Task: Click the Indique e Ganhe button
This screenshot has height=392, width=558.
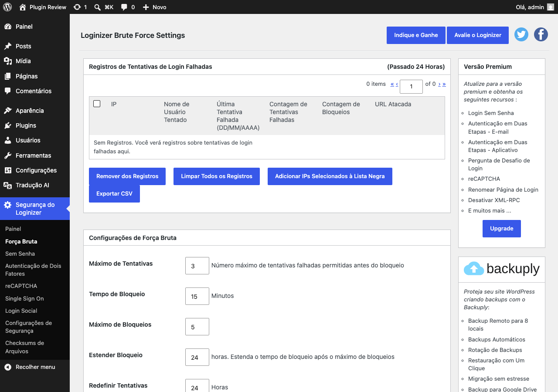Action: [x=416, y=35]
